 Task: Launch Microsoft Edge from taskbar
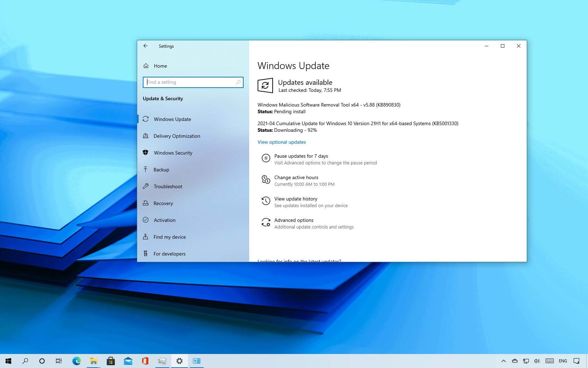coord(76,361)
